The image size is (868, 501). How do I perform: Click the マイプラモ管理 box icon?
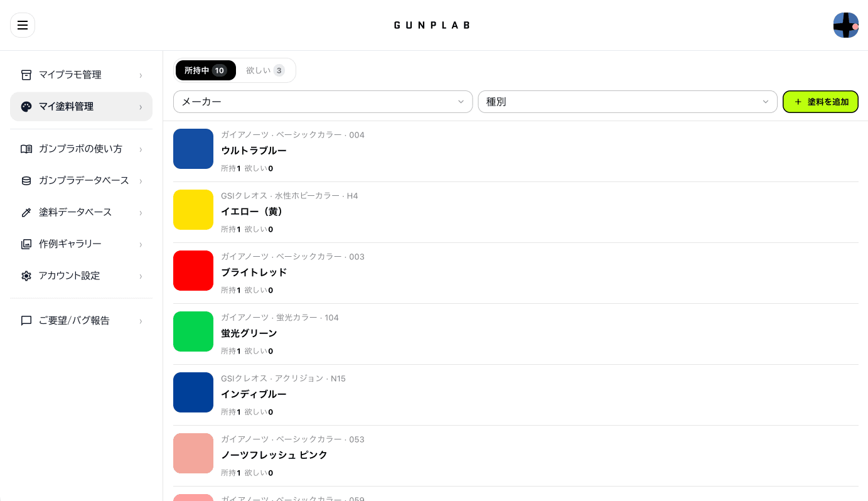point(26,75)
